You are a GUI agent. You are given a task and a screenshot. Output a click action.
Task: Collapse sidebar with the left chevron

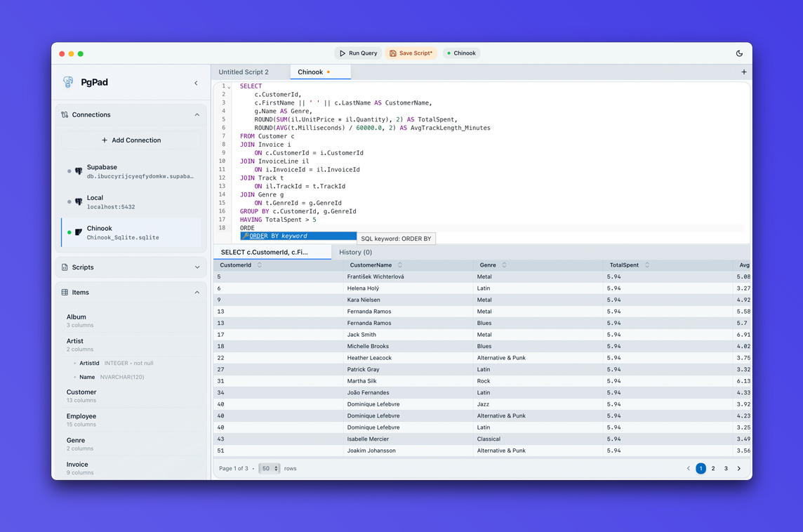[x=196, y=83]
